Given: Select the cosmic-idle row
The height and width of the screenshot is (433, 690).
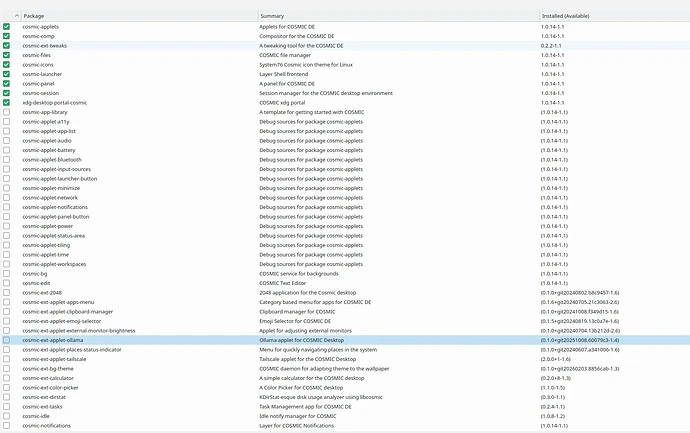Looking at the screenshot, I should (x=345, y=416).
